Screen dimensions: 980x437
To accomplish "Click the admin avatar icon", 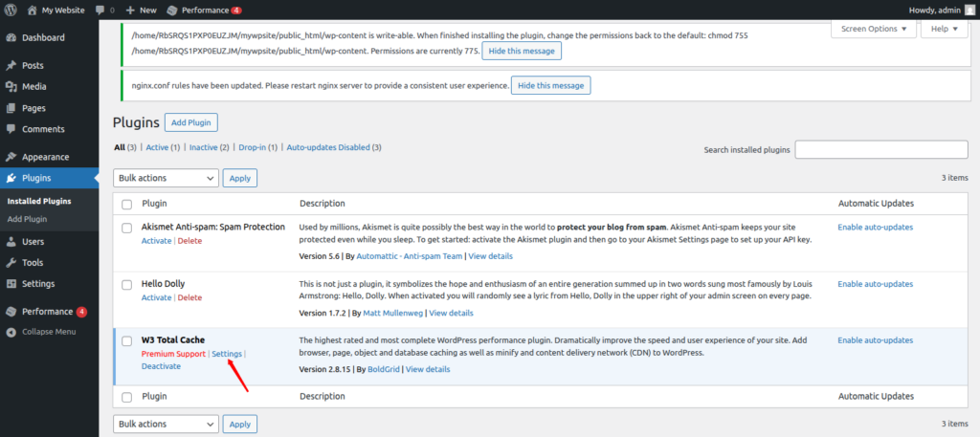I will tap(969, 10).
